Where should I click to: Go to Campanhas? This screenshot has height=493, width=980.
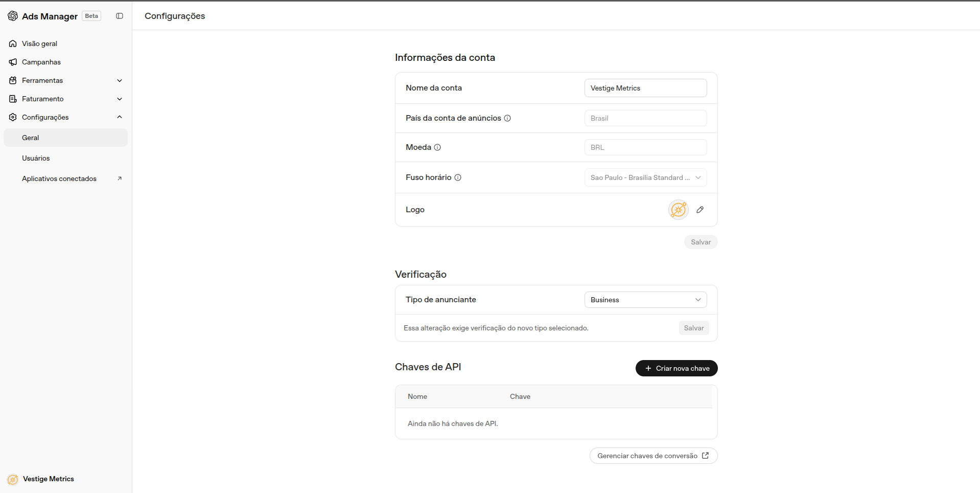tap(66, 62)
